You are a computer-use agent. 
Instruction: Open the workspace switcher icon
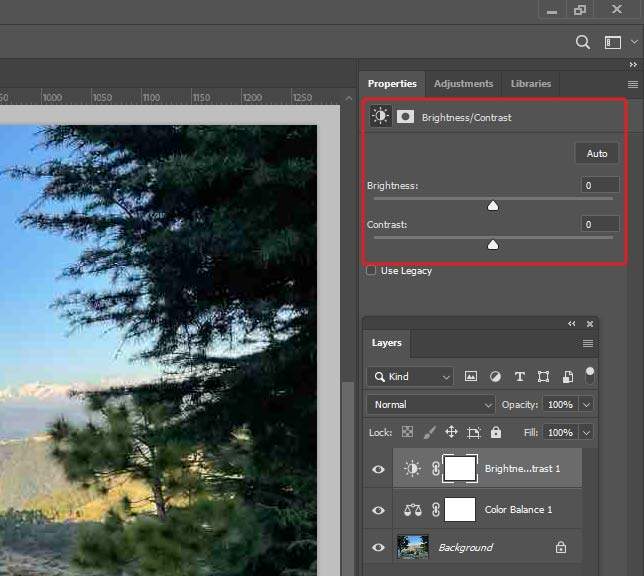point(612,42)
